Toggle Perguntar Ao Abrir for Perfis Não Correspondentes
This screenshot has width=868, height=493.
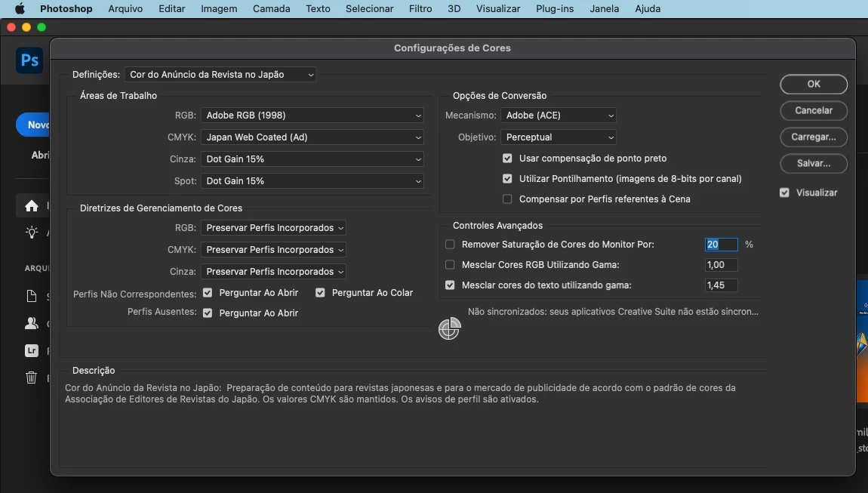208,292
